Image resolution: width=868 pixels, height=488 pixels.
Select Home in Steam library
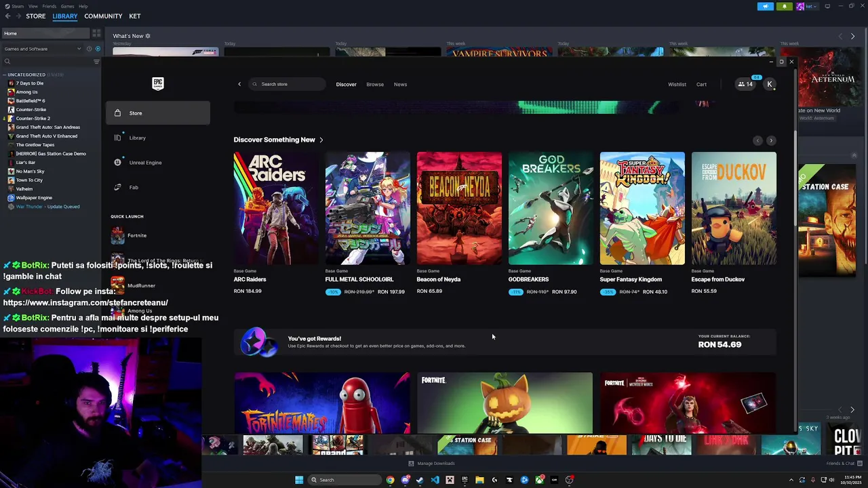coord(45,33)
